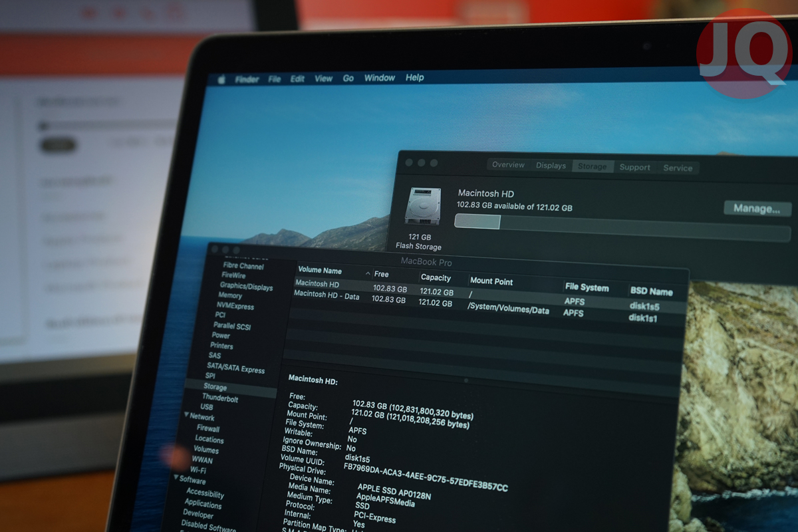Viewport: 798px width, 532px height.
Task: Select Thunderbolt in the sidebar
Action: pos(220,398)
